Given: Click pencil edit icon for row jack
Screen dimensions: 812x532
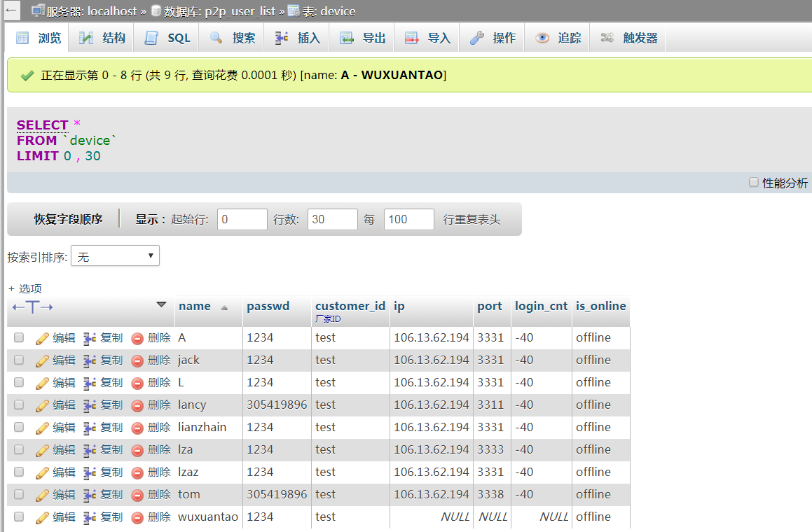Looking at the screenshot, I should coord(42,360).
